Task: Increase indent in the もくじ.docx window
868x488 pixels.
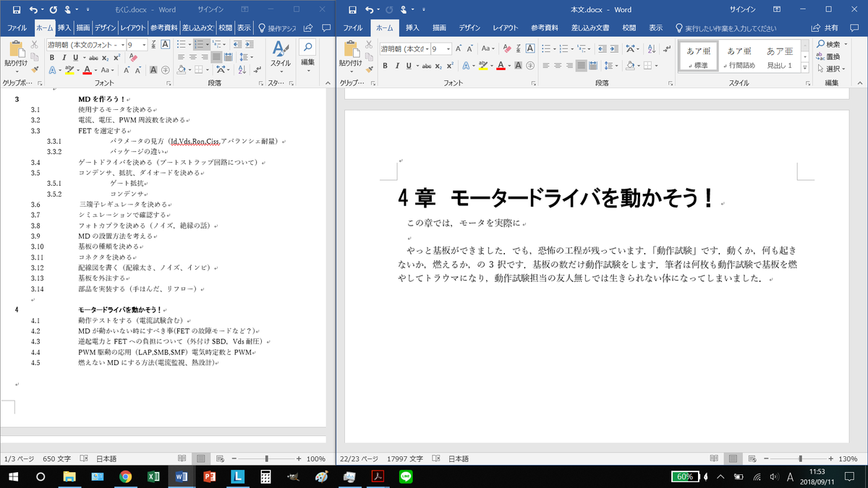Action: click(250, 44)
